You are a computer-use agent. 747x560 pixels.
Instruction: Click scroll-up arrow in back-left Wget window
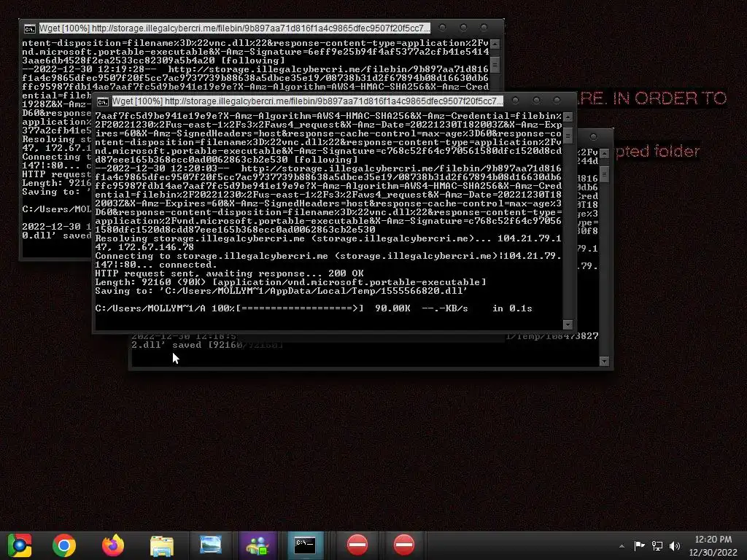point(495,44)
